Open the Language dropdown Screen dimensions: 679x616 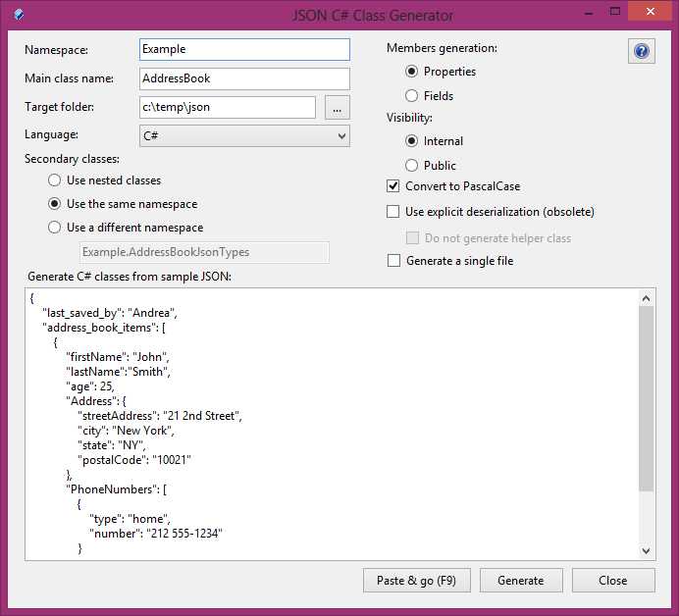tap(244, 136)
